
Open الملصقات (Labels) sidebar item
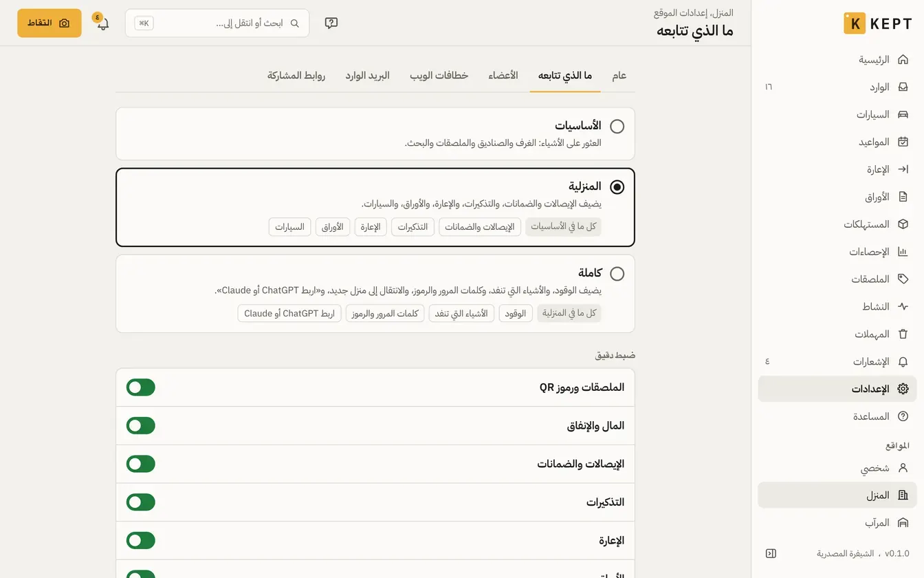[837, 279]
